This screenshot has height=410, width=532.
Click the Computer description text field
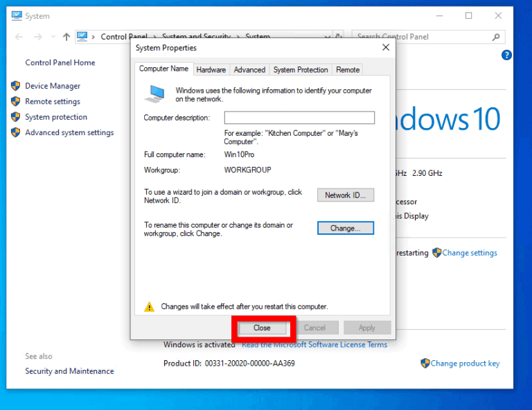click(x=299, y=118)
